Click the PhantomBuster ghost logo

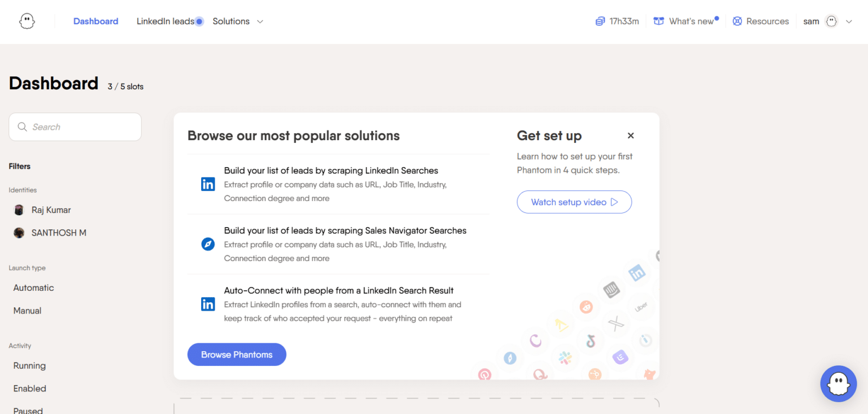click(27, 21)
